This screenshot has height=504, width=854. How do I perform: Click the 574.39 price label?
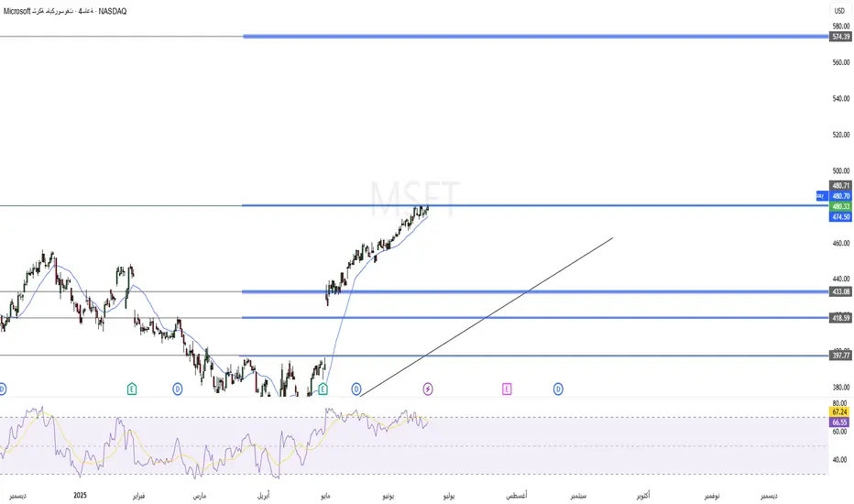pyautogui.click(x=840, y=37)
